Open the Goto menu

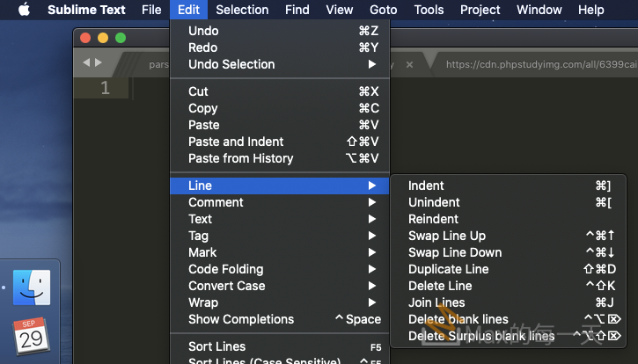click(383, 10)
